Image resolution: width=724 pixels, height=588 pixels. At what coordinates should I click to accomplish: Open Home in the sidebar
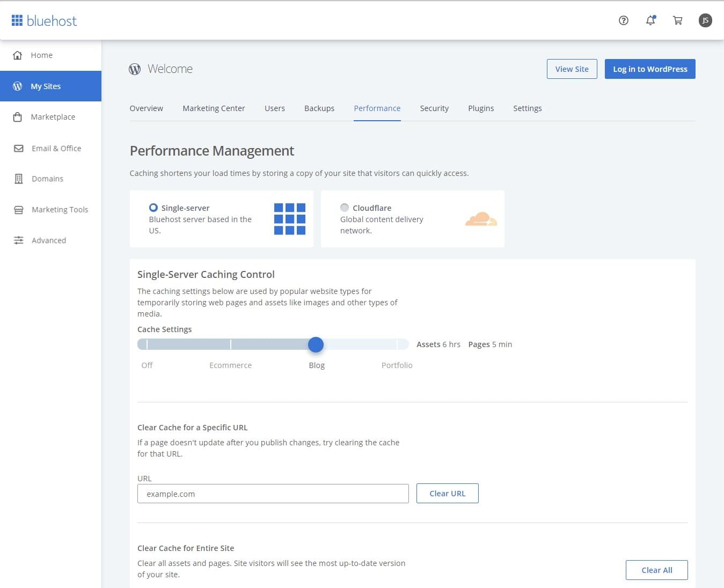(50, 55)
